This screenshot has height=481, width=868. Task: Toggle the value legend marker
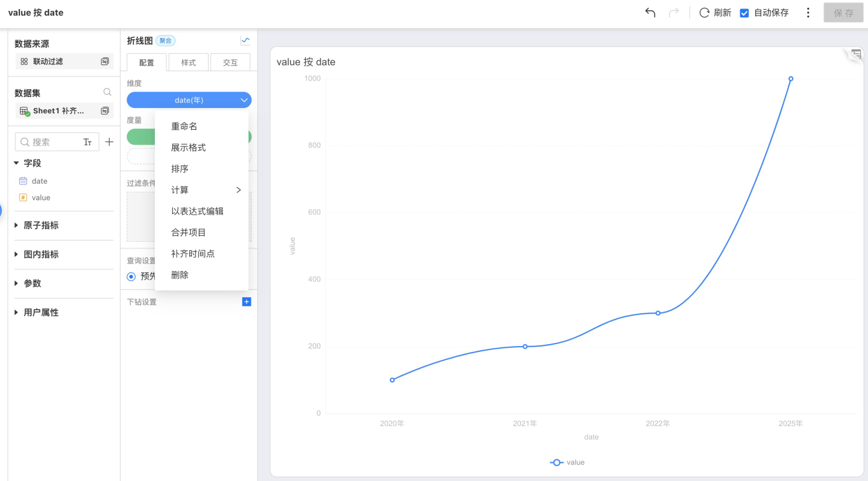pyautogui.click(x=557, y=462)
